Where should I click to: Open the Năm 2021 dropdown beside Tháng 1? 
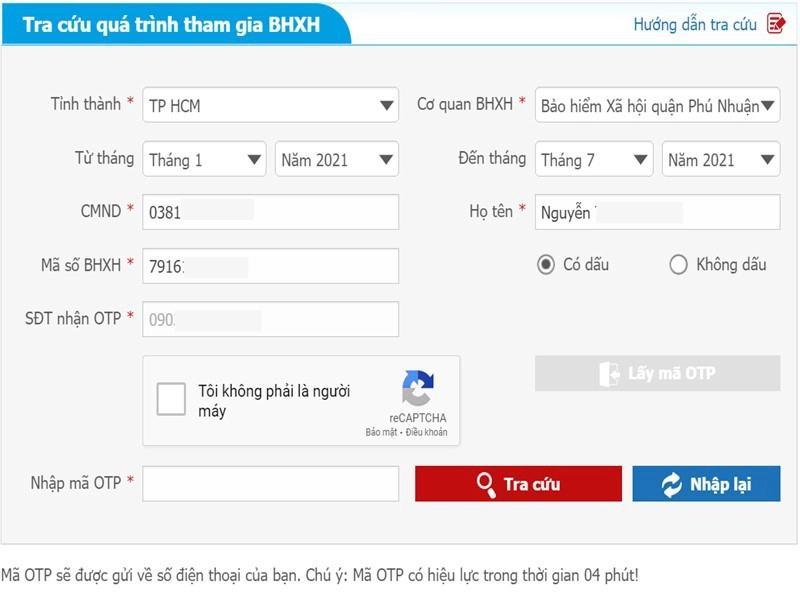coord(384,158)
